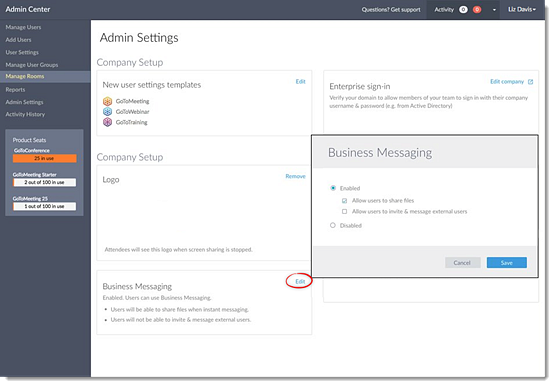
Task: Click the white Activity counter badge
Action: pyautogui.click(x=463, y=9)
